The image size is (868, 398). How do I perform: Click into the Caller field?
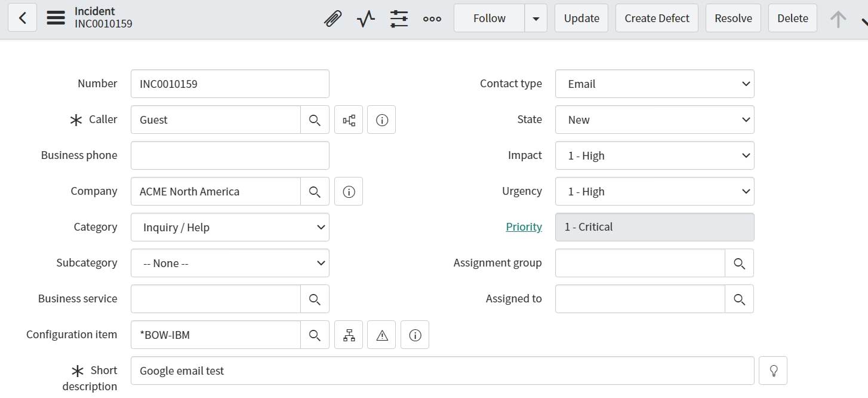coord(216,120)
